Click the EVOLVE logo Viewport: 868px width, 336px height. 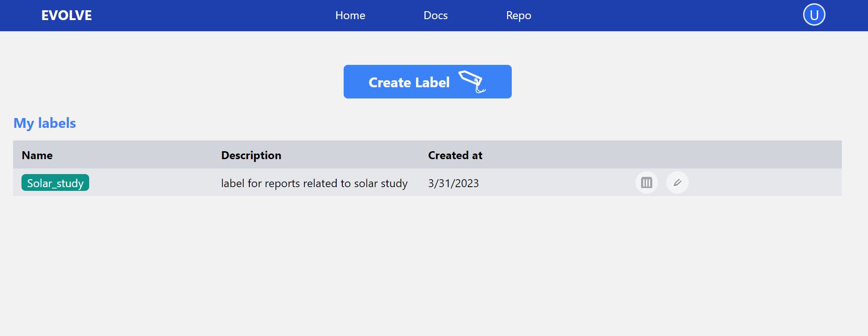pyautogui.click(x=66, y=15)
